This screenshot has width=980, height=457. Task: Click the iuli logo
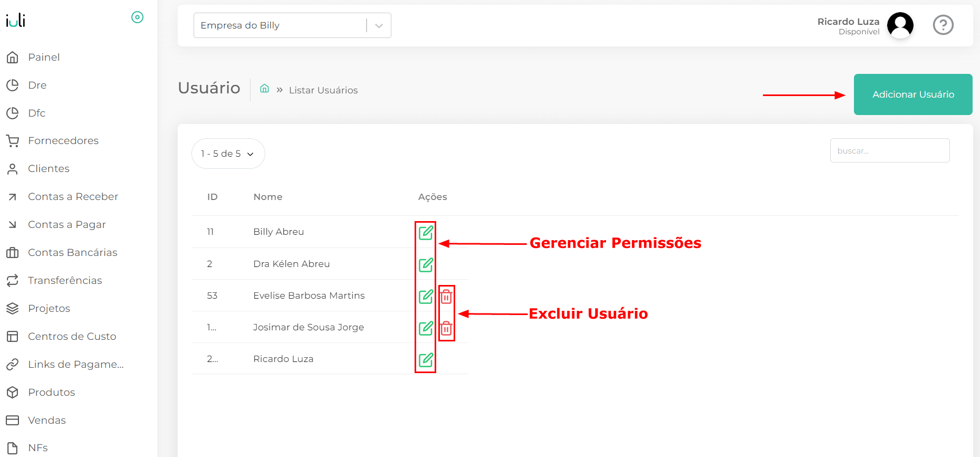pyautogui.click(x=16, y=20)
